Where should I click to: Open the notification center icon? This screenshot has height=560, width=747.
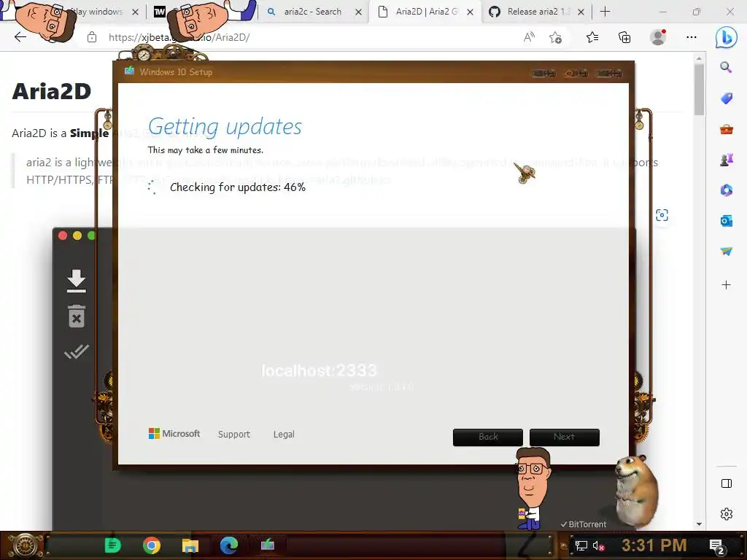tap(716, 546)
